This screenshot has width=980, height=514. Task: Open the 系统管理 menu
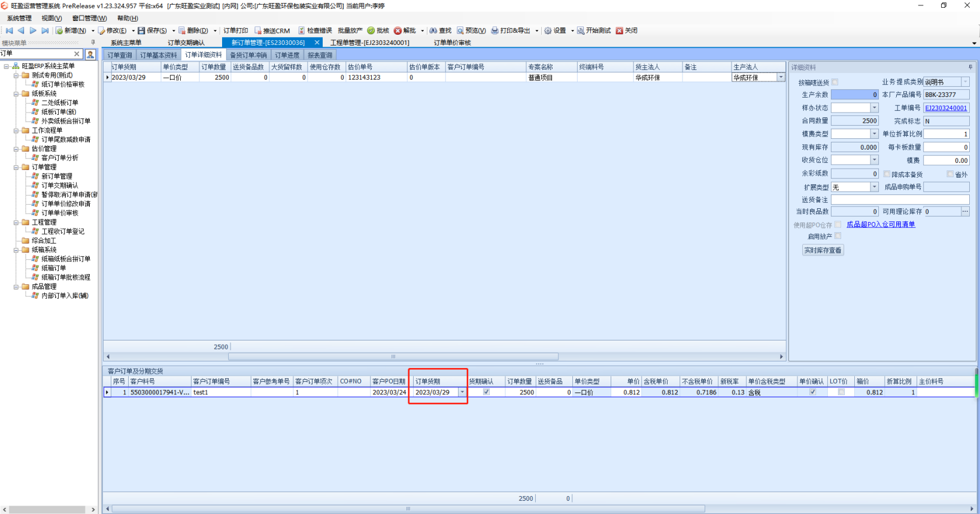point(19,18)
